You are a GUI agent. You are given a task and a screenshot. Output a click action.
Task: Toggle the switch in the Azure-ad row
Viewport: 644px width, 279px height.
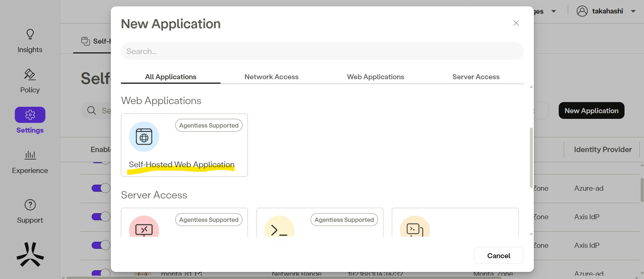pyautogui.click(x=101, y=188)
